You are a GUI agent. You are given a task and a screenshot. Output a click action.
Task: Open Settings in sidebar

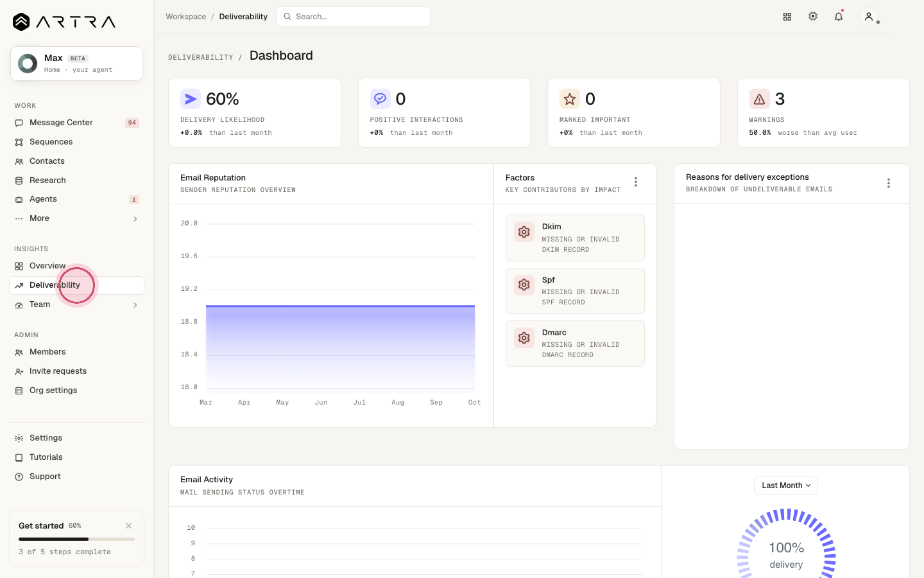[77, 438]
